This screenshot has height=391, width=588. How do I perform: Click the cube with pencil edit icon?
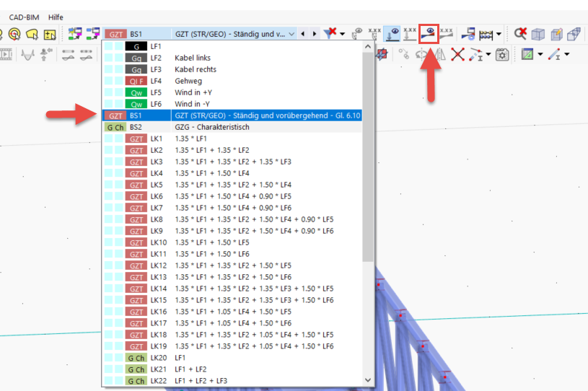point(556,35)
